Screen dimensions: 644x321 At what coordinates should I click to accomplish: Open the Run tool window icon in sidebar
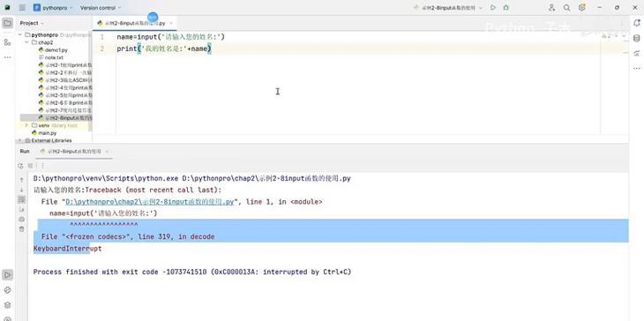(x=7, y=274)
